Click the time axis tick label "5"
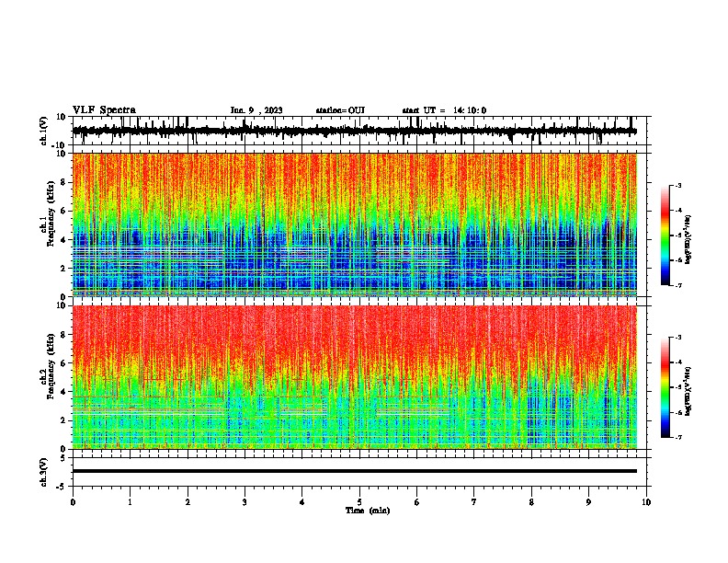728x563 pixels. point(359,502)
